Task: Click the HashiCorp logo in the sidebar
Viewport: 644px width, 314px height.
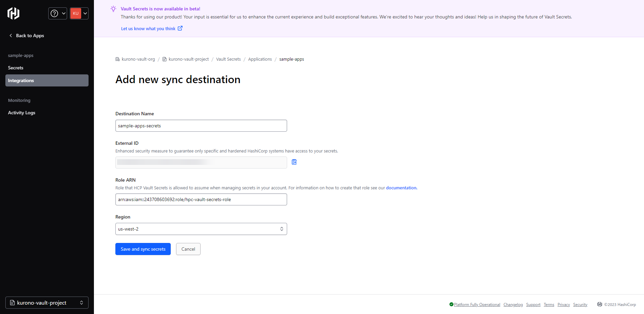Action: pyautogui.click(x=13, y=13)
